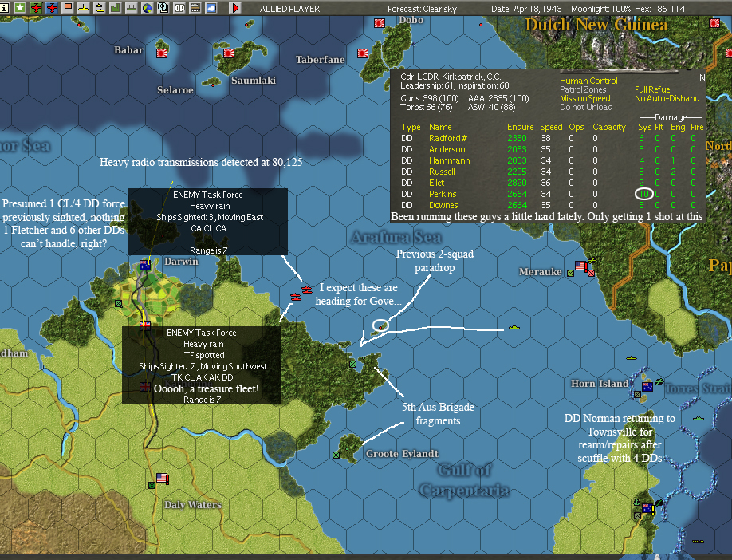Toggle the No Auto-Disband option
This screenshot has height=560, width=732.
click(x=667, y=99)
